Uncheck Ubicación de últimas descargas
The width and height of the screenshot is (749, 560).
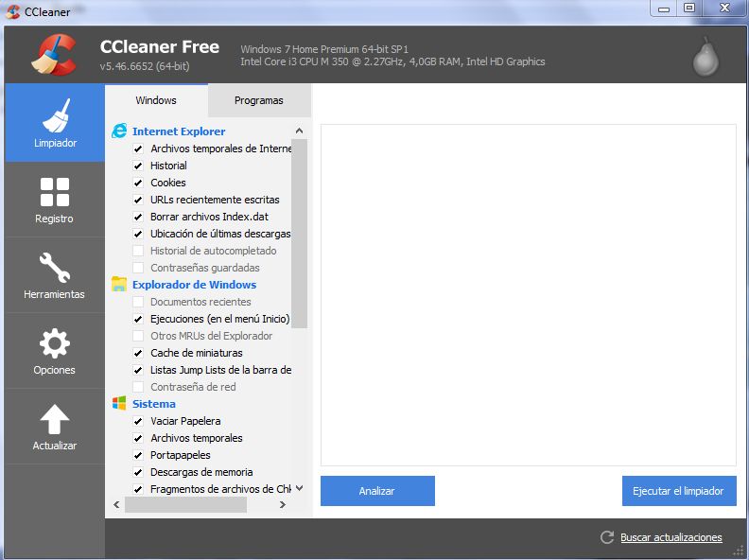[138, 234]
